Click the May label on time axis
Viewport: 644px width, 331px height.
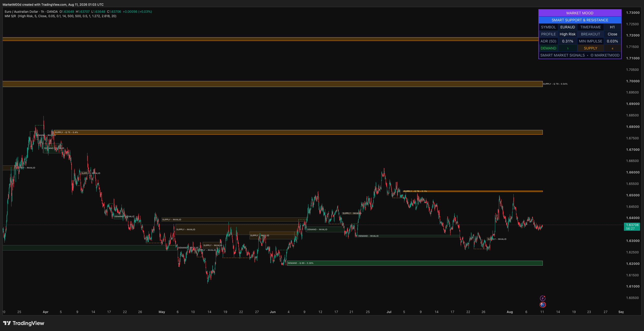pos(162,312)
